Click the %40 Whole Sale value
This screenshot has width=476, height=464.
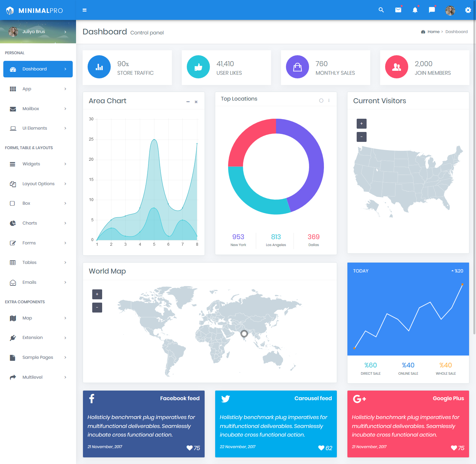click(446, 365)
